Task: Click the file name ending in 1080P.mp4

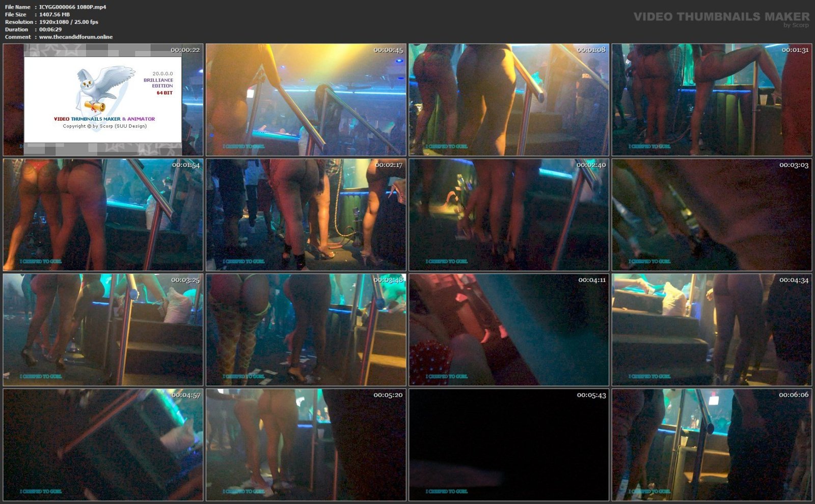Action: [72, 7]
